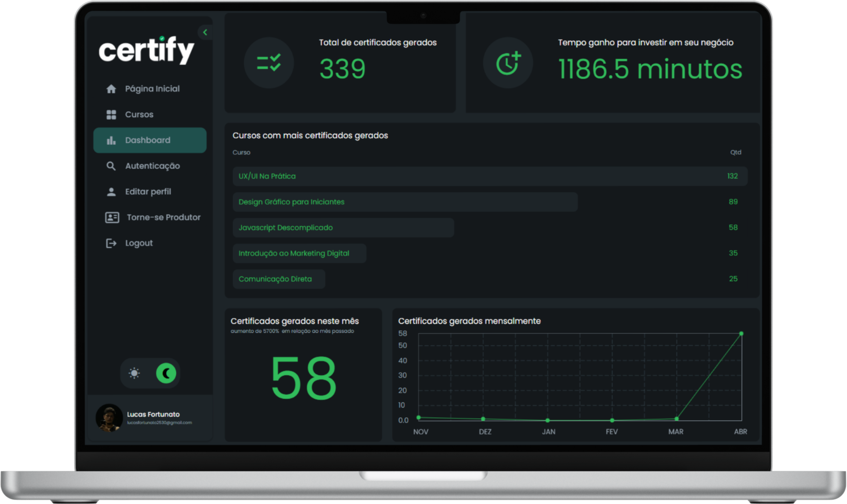
Task: Click the Cursos grid icon
Action: [x=111, y=115]
